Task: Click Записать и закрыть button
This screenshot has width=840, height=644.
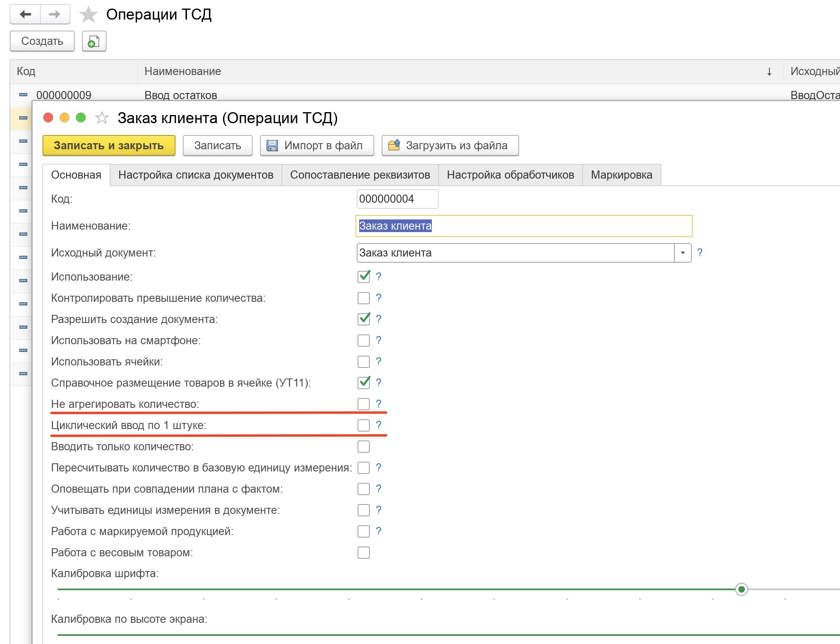Action: [109, 146]
